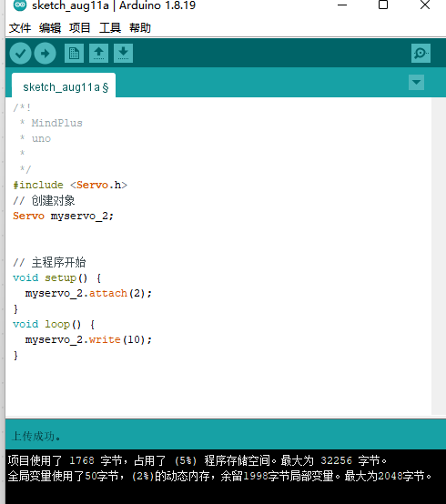Open the 工具 menu
The image size is (446, 504).
[110, 28]
